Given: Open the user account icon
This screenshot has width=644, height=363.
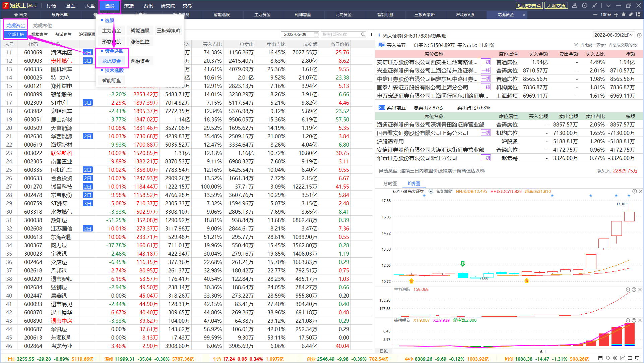Looking at the screenshot, I should (575, 5).
